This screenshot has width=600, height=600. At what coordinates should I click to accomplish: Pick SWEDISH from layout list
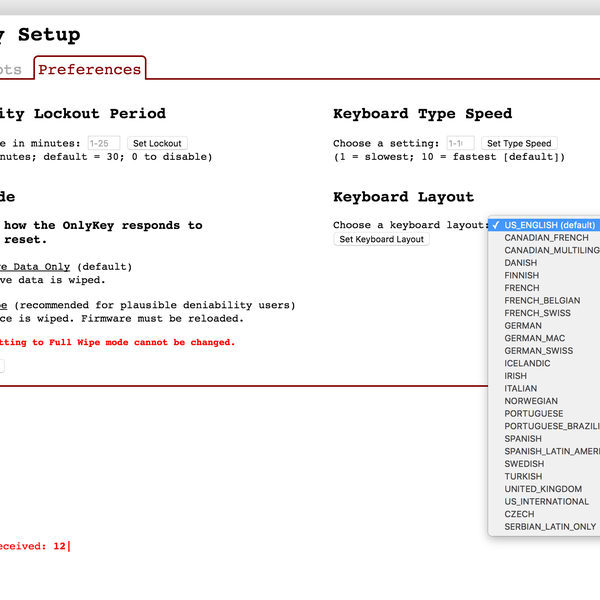pyautogui.click(x=544, y=464)
